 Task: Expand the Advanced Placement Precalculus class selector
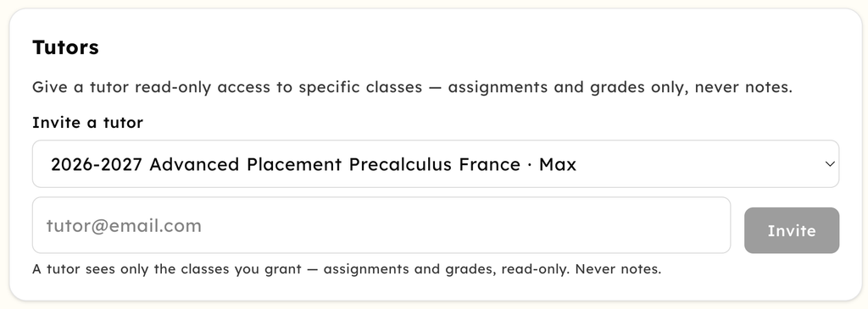click(436, 164)
